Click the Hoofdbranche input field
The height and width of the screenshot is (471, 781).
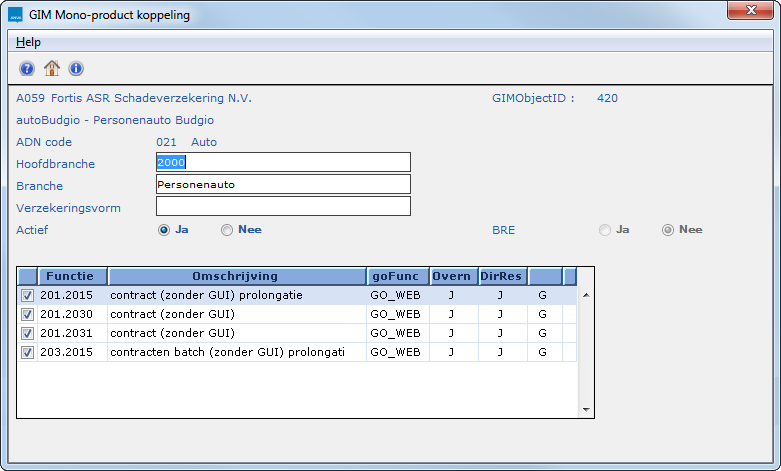point(283,162)
